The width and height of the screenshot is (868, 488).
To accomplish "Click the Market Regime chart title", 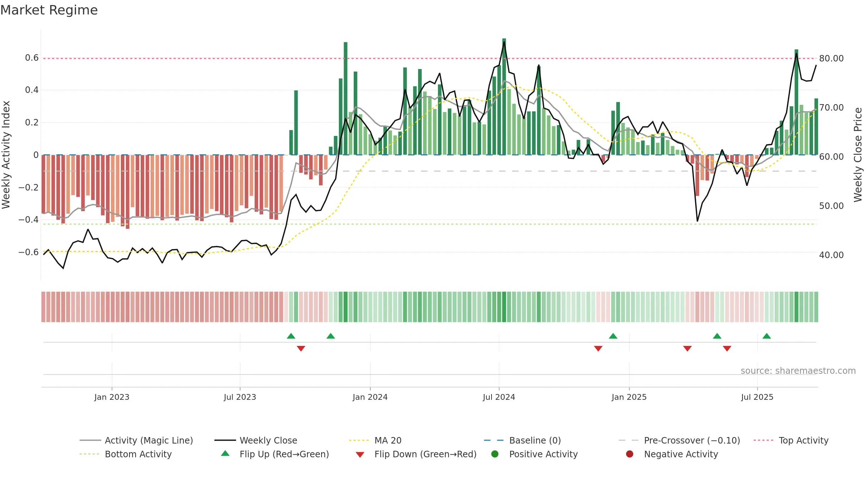I will (49, 10).
